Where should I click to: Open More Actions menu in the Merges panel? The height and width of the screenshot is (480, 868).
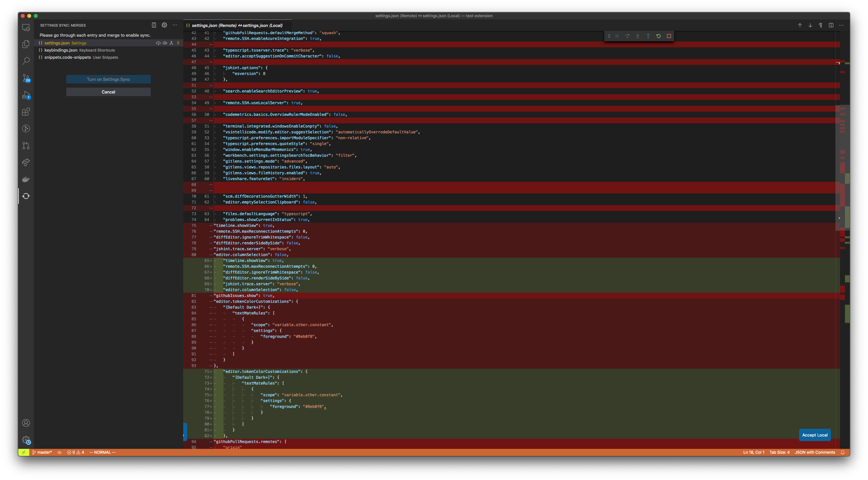(x=175, y=25)
